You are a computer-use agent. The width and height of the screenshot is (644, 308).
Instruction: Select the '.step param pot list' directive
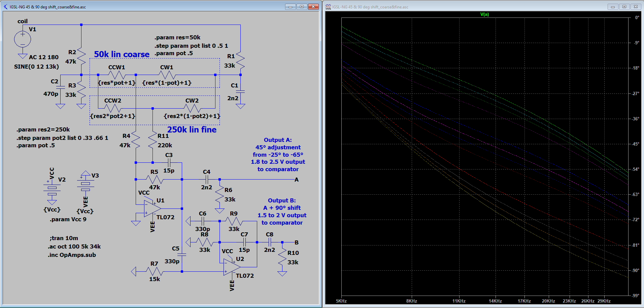[x=191, y=46]
